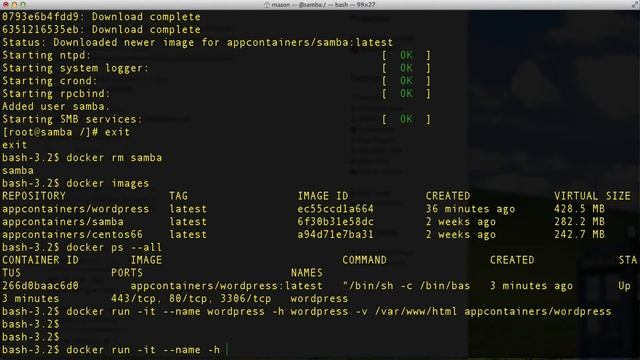The image size is (640, 360).
Task: Click the 'appcontainers/centos66' repository entry
Action: pos(72,235)
